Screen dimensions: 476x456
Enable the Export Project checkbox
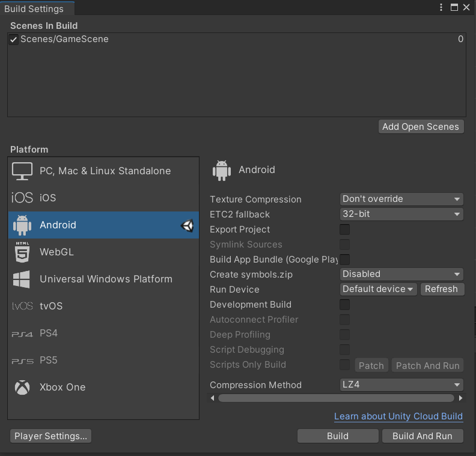344,230
